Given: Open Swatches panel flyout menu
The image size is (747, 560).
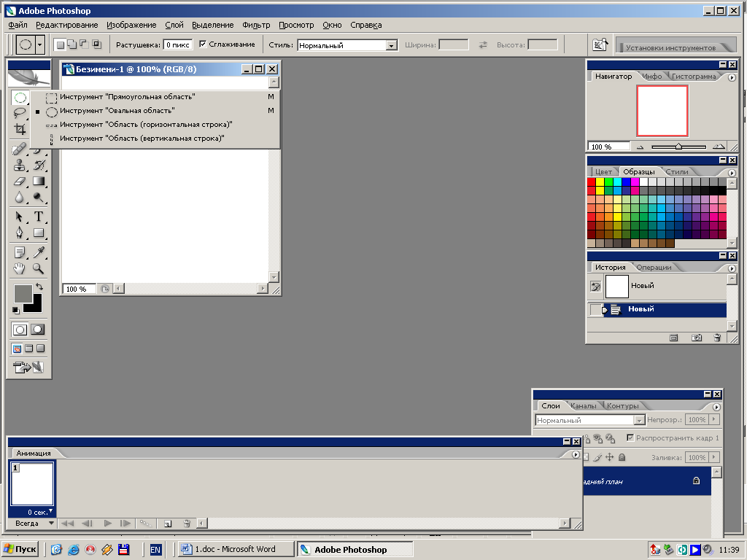Looking at the screenshot, I should point(732,173).
